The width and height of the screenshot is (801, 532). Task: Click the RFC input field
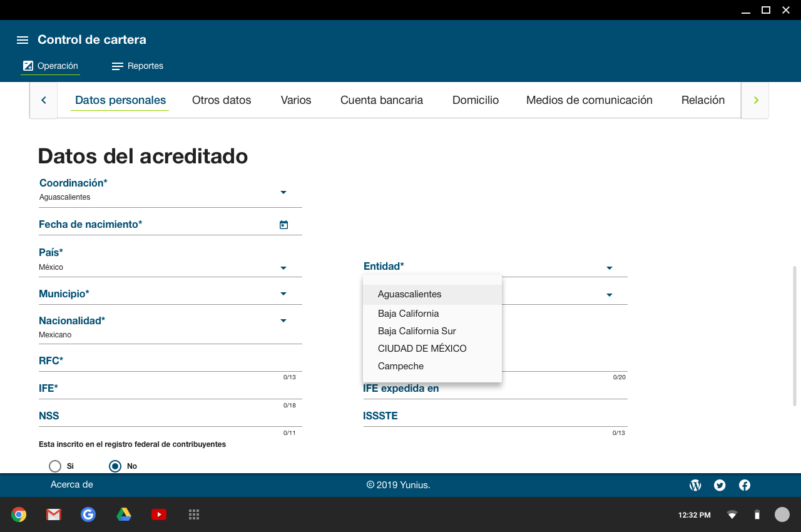[x=169, y=363]
